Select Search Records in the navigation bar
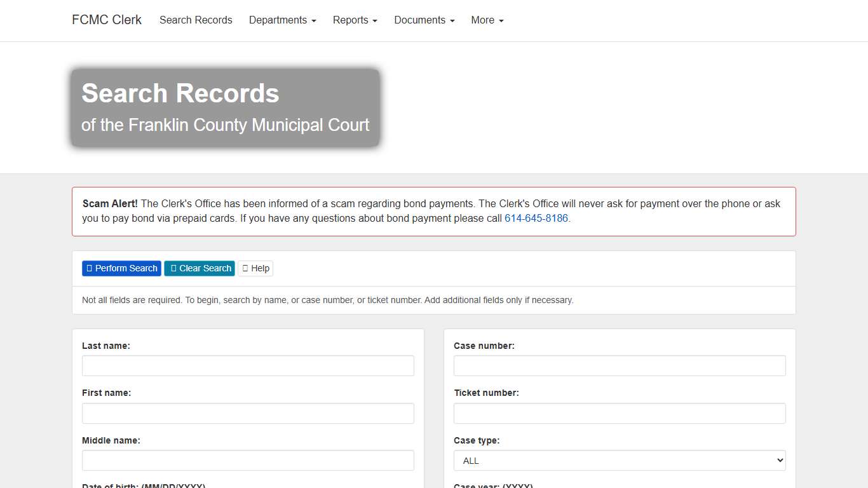The width and height of the screenshot is (868, 488). (x=196, y=20)
